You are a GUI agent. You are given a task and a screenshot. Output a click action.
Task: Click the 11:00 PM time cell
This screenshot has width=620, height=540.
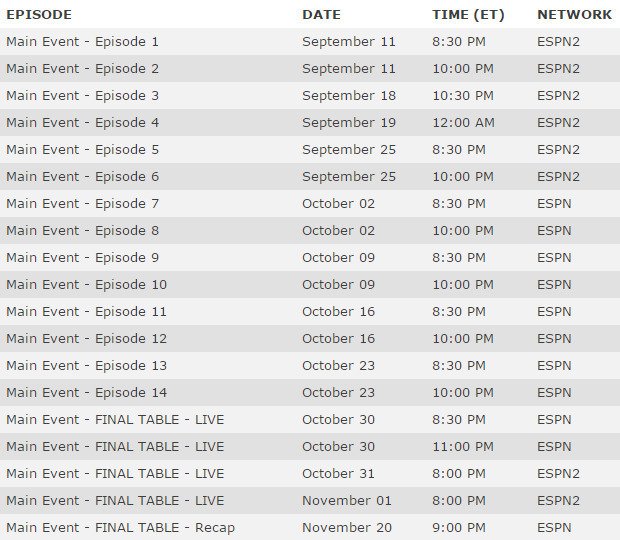point(463,446)
